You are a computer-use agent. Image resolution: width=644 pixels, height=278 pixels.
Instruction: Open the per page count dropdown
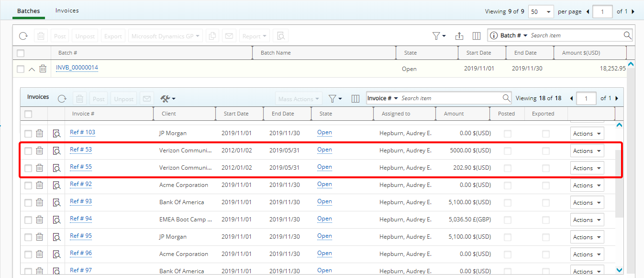pos(541,12)
